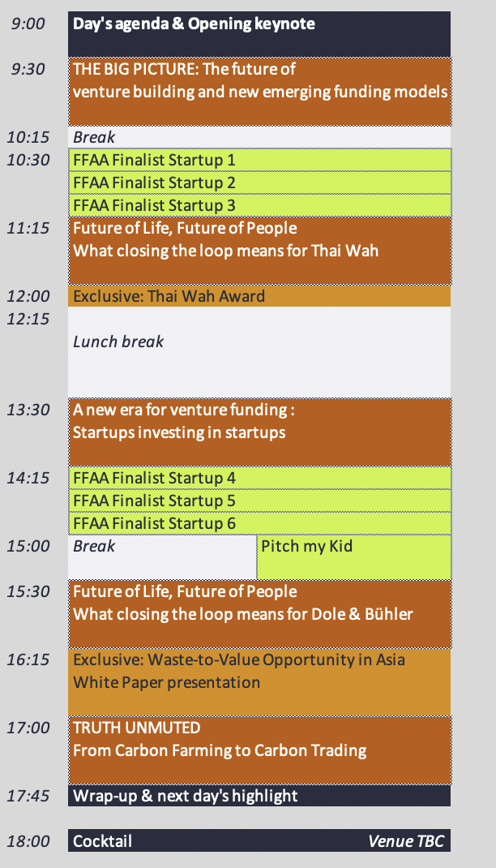Select the 15:00 Break cell
The image size is (496, 868).
[x=162, y=556]
